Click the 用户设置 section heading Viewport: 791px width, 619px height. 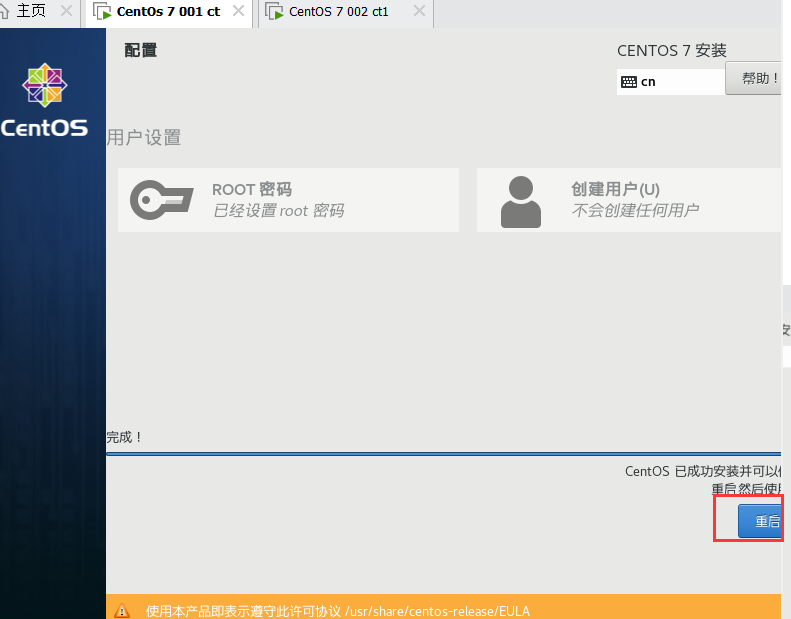[x=144, y=137]
